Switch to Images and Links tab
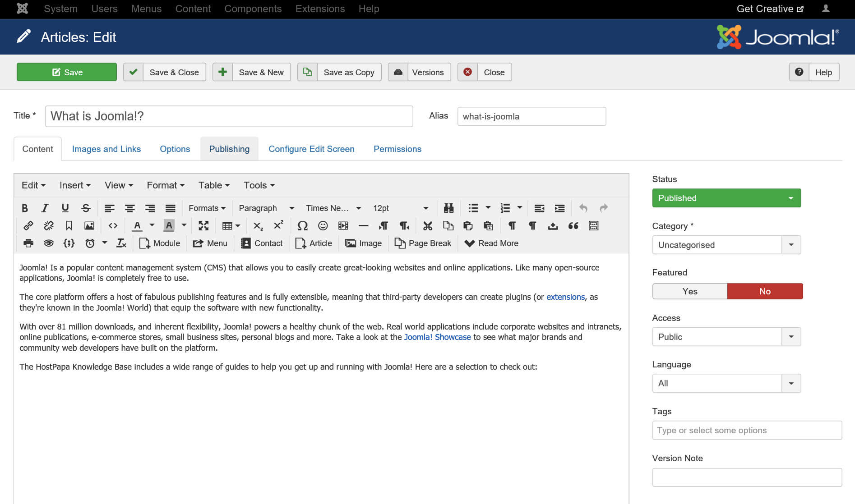The width and height of the screenshot is (855, 504). [x=106, y=149]
